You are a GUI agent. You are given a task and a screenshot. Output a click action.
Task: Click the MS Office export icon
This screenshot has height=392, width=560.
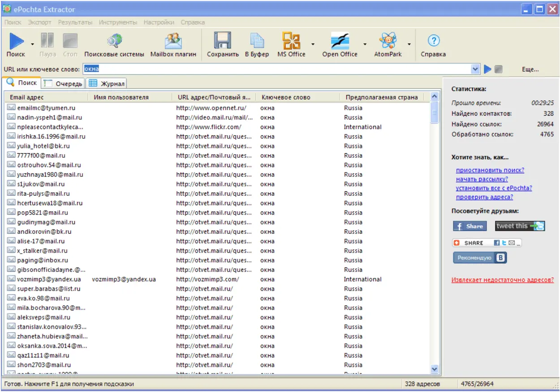point(291,42)
